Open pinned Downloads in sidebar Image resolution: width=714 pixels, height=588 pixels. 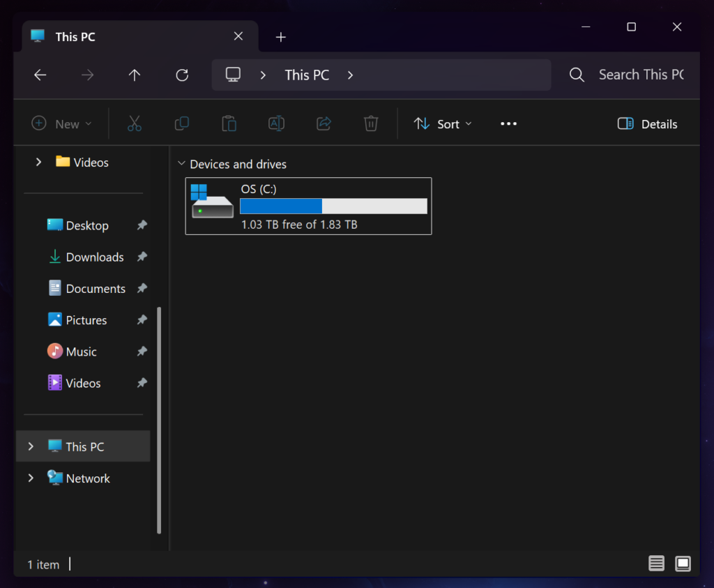[86, 257]
